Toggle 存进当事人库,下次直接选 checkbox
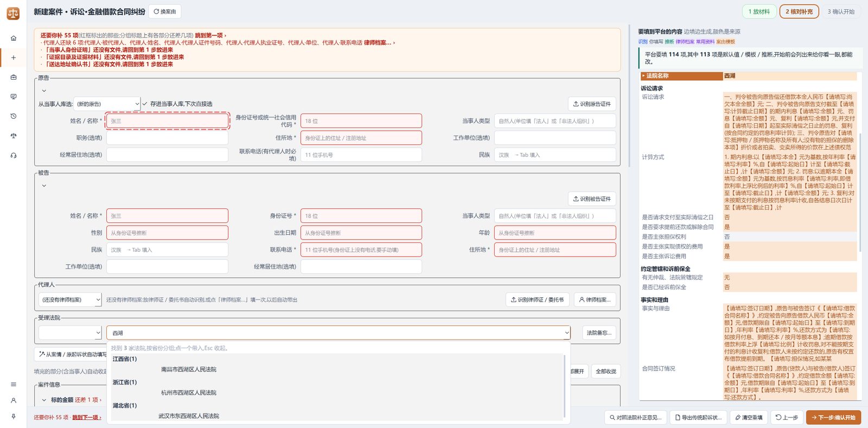This screenshot has height=428, width=868. [145, 104]
